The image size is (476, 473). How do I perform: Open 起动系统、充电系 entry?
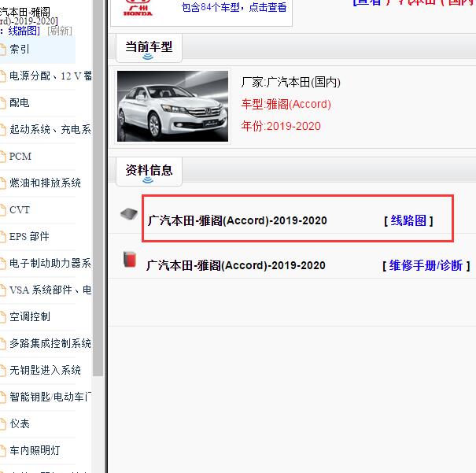click(50, 129)
